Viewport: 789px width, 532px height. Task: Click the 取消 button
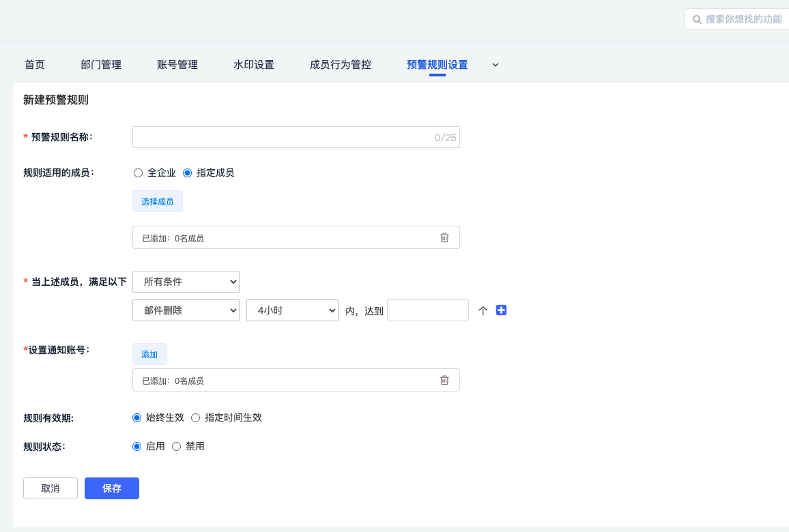[x=51, y=488]
